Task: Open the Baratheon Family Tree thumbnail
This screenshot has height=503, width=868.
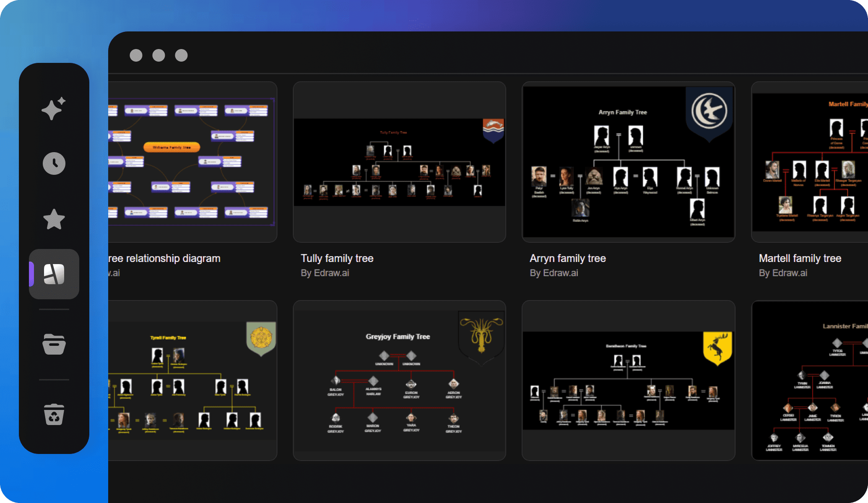Action: coord(629,381)
